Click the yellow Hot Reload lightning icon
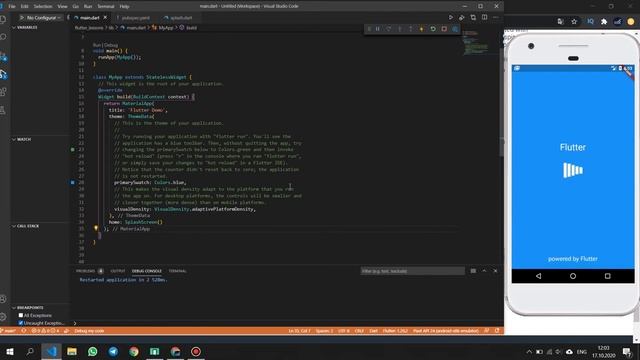Image resolution: width=640 pixels, height=360 pixels. tap(422, 29)
